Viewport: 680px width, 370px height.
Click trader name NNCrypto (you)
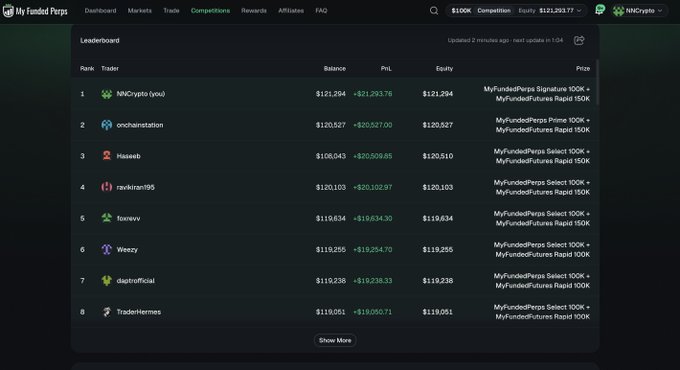click(x=141, y=94)
